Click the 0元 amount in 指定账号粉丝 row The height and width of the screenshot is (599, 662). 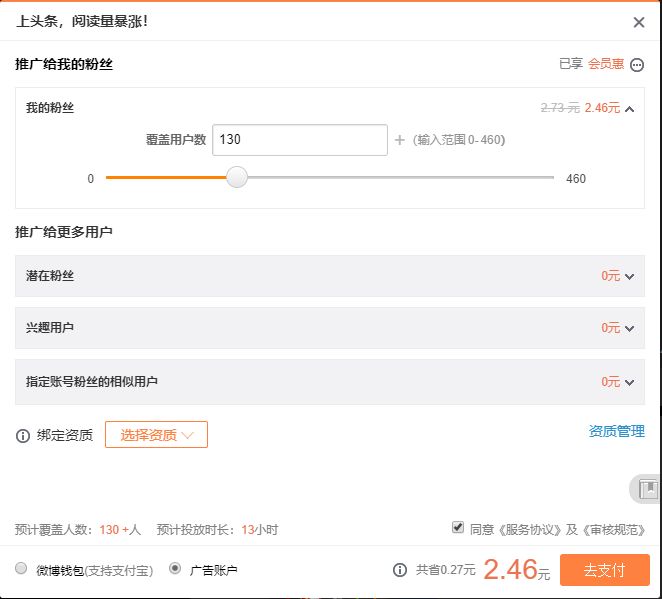click(610, 382)
